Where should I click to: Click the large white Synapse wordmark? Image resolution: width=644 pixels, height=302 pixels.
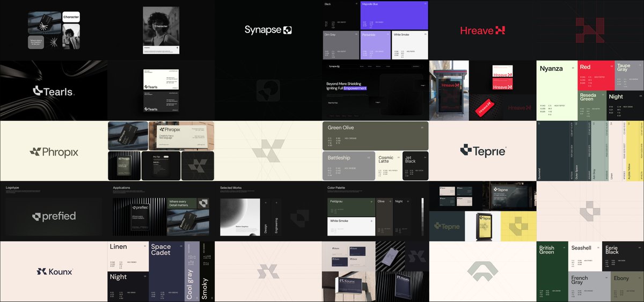pos(263,30)
